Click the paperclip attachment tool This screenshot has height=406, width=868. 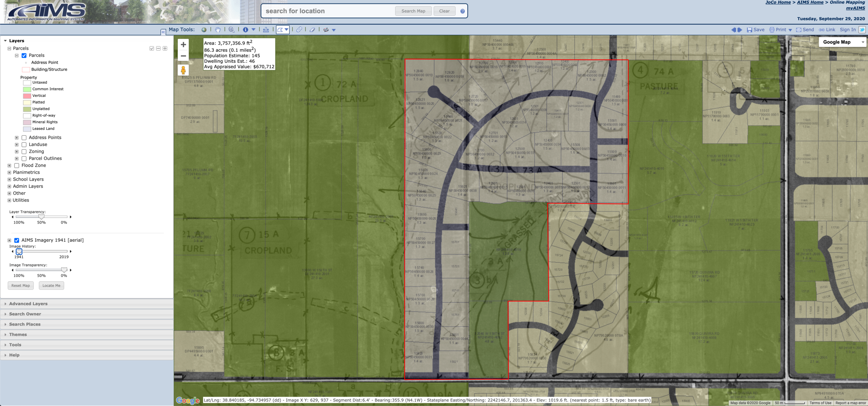(x=299, y=30)
